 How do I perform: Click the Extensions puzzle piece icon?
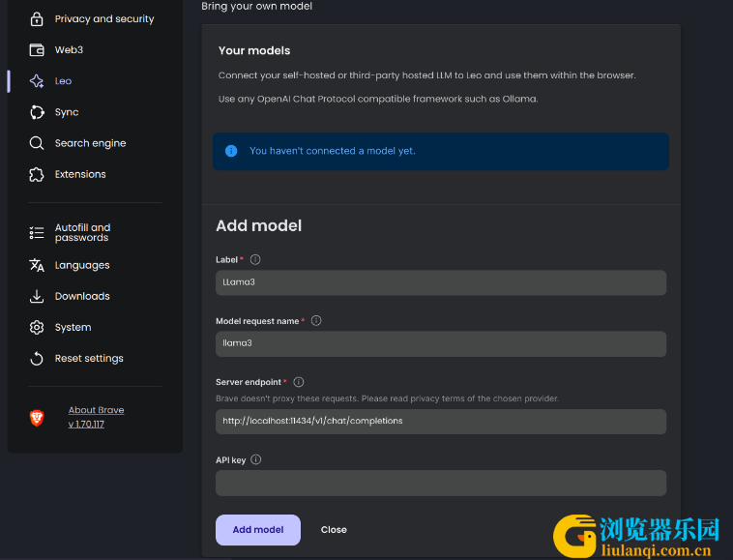coord(37,174)
